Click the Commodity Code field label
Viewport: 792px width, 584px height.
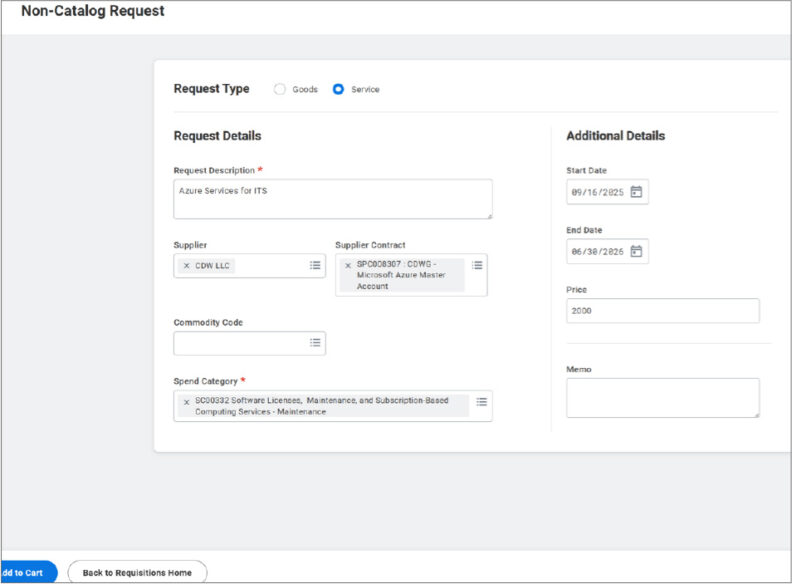208,322
